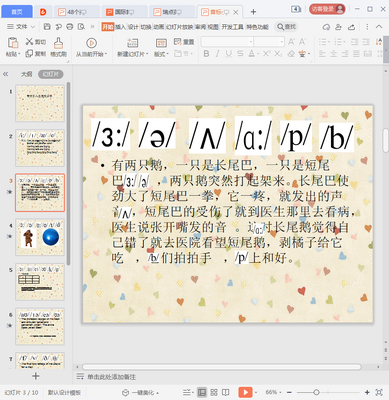Image resolution: width=389 pixels, height=400 pixels.
Task: Switch to reading view book icon
Action: tap(226, 392)
